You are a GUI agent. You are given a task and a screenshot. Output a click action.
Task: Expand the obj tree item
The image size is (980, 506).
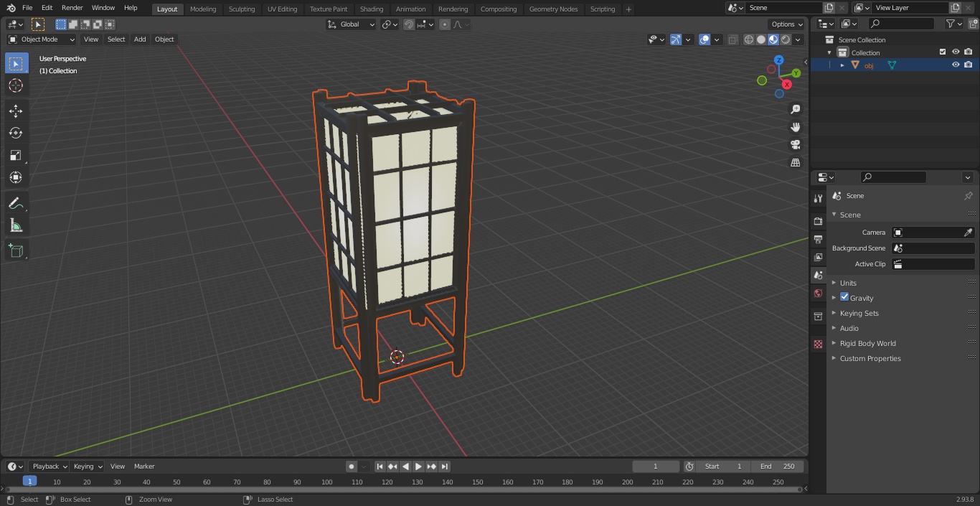click(x=842, y=65)
